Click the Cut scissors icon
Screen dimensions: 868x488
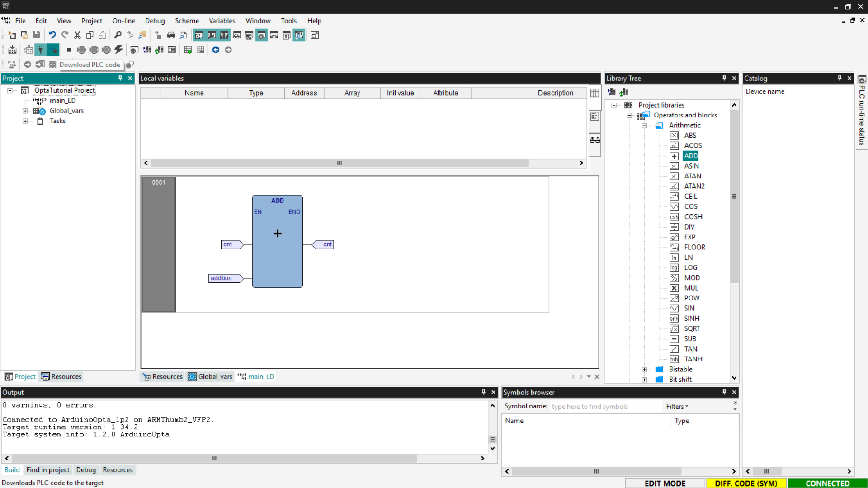(77, 35)
